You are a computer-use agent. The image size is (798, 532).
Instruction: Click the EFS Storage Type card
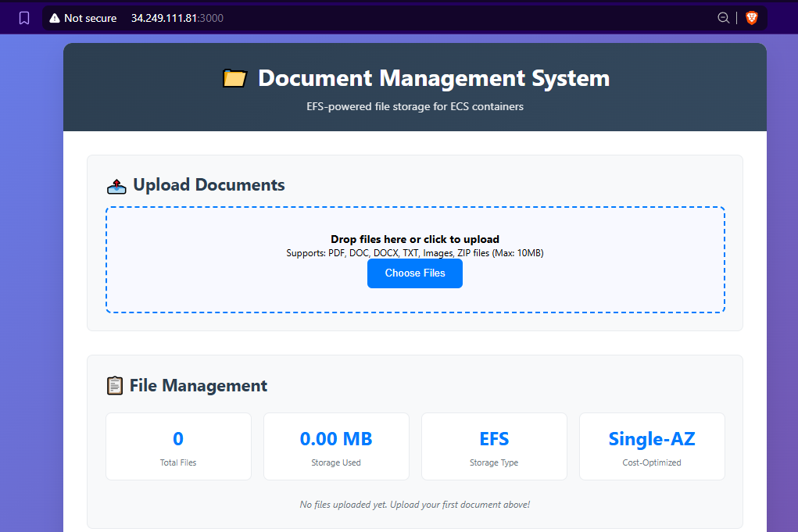click(494, 446)
